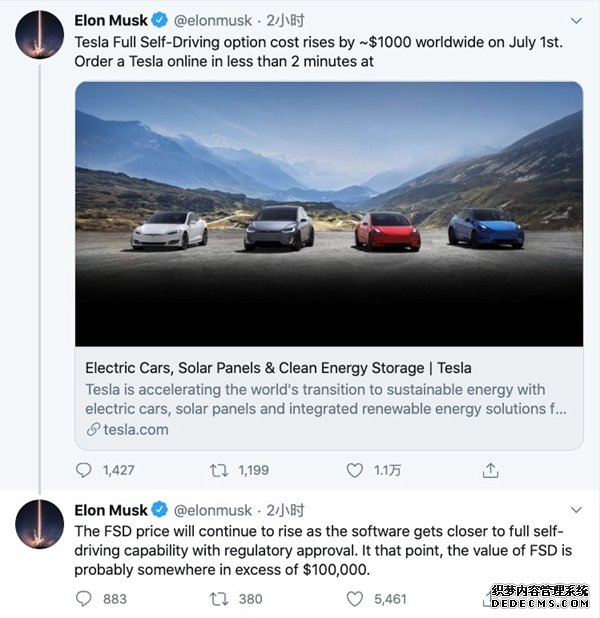The width and height of the screenshot is (600, 618).
Task: Like the tweet with 1.1万 likes
Action: click(x=354, y=470)
